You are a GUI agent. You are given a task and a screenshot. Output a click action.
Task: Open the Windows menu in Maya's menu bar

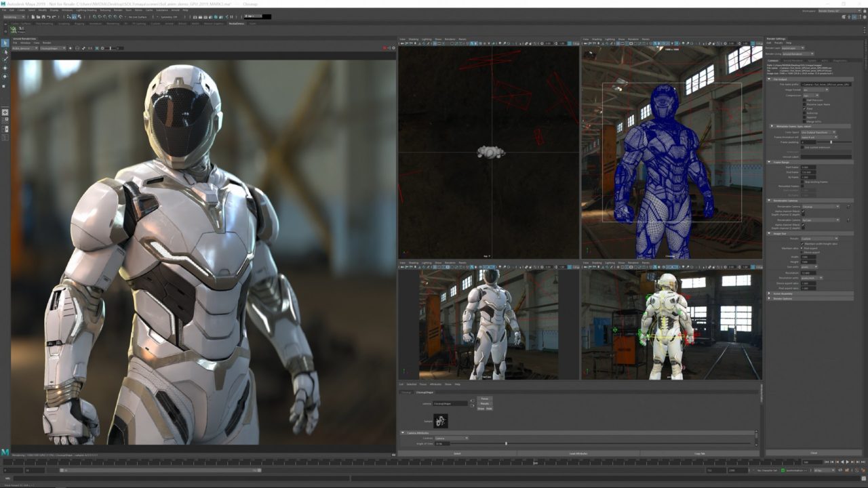coord(66,9)
